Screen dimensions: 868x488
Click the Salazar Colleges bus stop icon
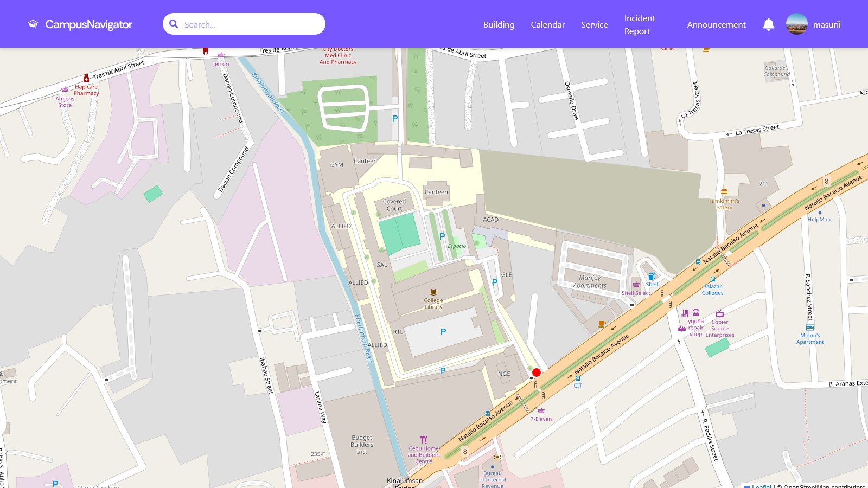[x=712, y=279]
